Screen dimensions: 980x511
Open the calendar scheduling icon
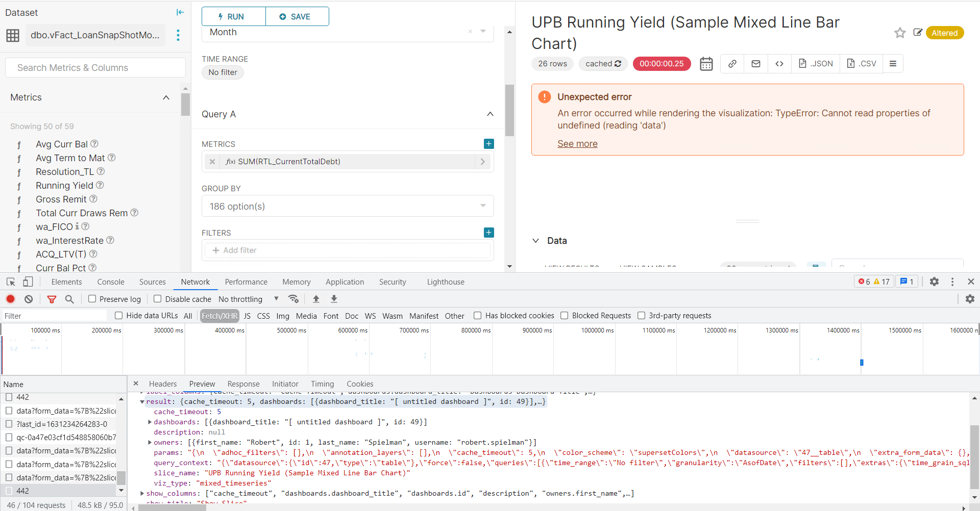(x=706, y=63)
